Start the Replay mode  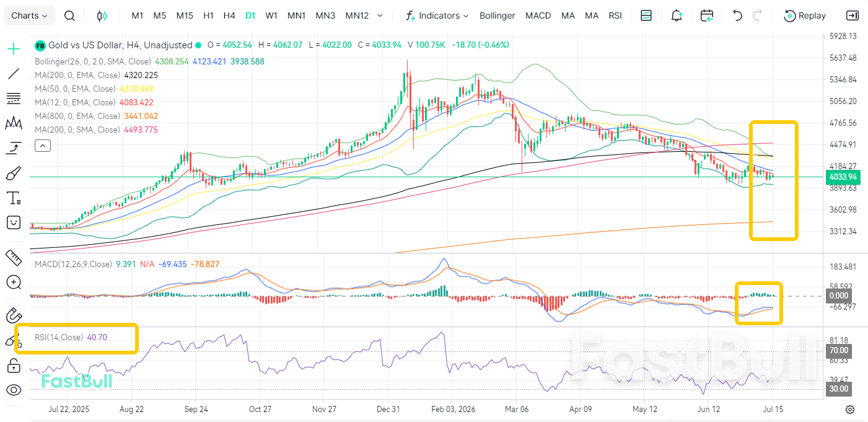coord(805,15)
